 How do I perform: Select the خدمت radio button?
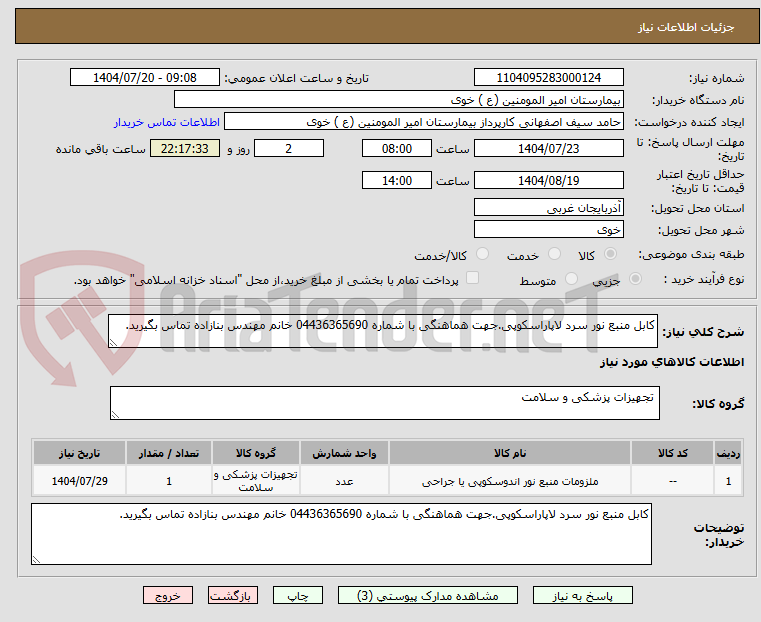click(554, 254)
